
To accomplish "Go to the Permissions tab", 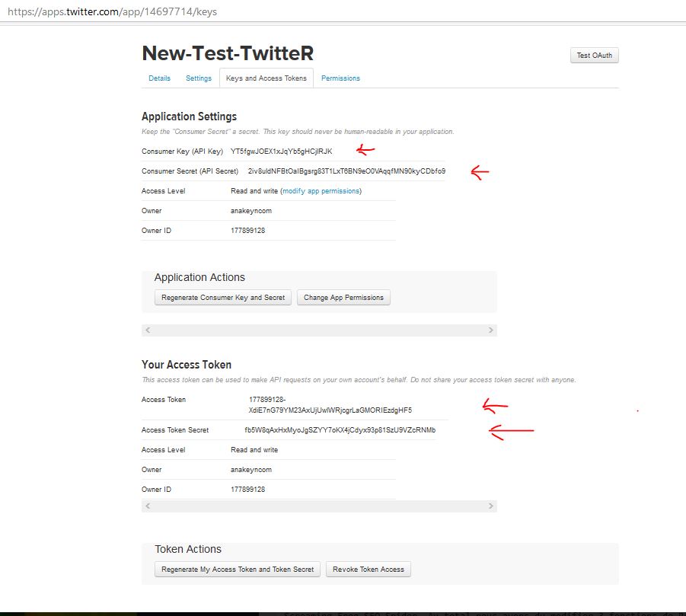I will point(340,78).
